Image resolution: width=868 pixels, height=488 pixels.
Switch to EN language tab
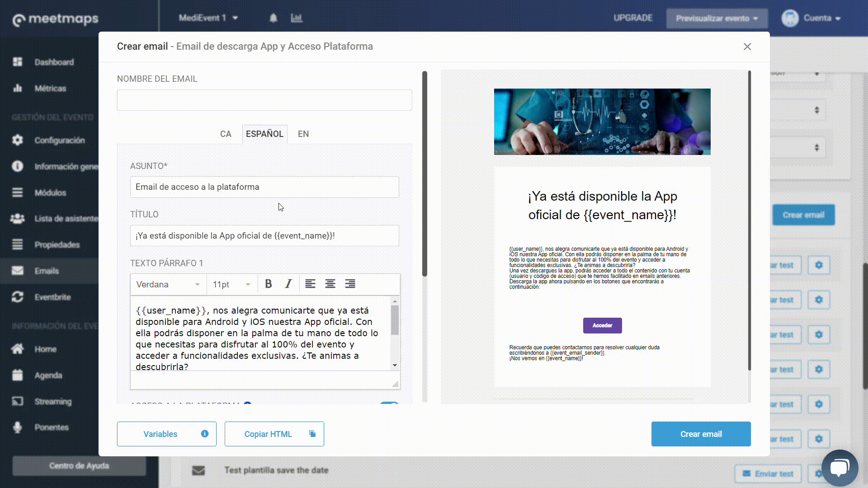click(303, 133)
